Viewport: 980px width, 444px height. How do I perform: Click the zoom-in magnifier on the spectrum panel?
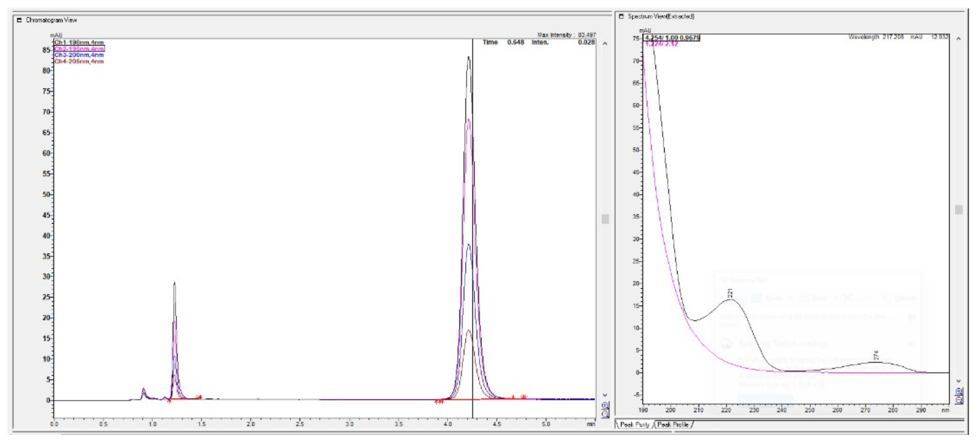(959, 391)
